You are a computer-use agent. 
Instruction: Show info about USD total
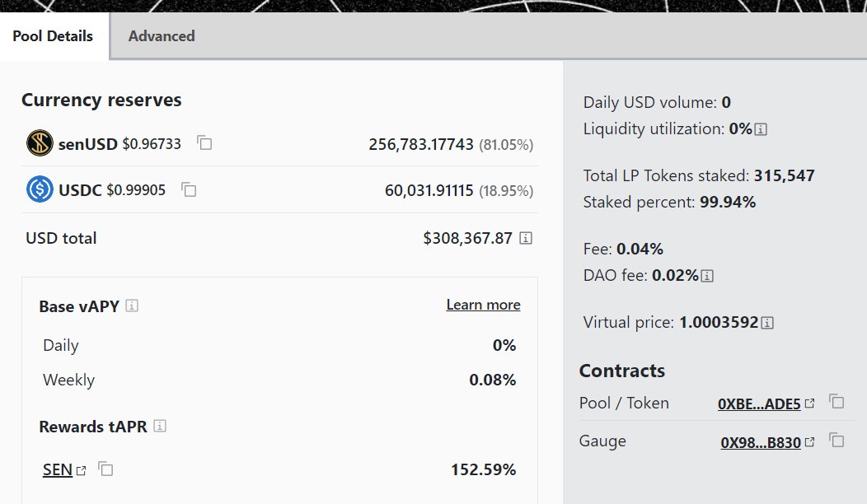pyautogui.click(x=526, y=238)
